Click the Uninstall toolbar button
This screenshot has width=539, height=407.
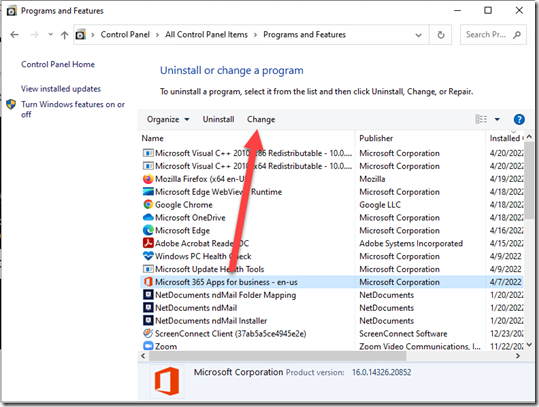point(218,119)
